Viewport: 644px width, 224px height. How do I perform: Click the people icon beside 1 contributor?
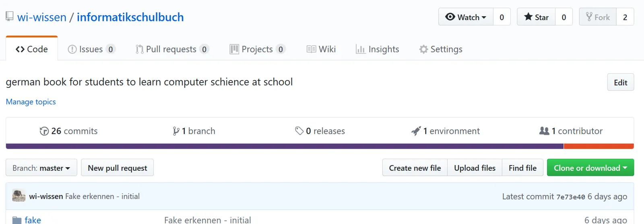pyautogui.click(x=544, y=131)
